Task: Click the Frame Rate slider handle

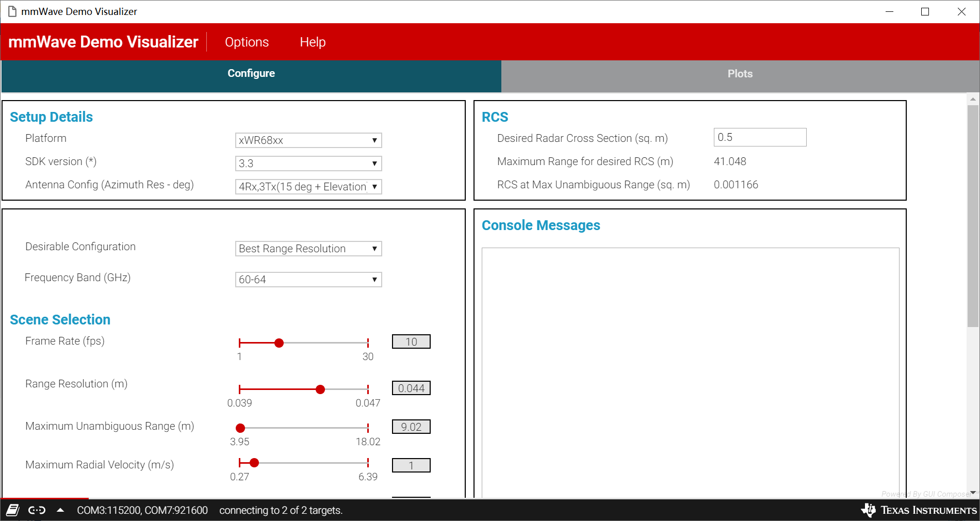Action: pyautogui.click(x=279, y=343)
